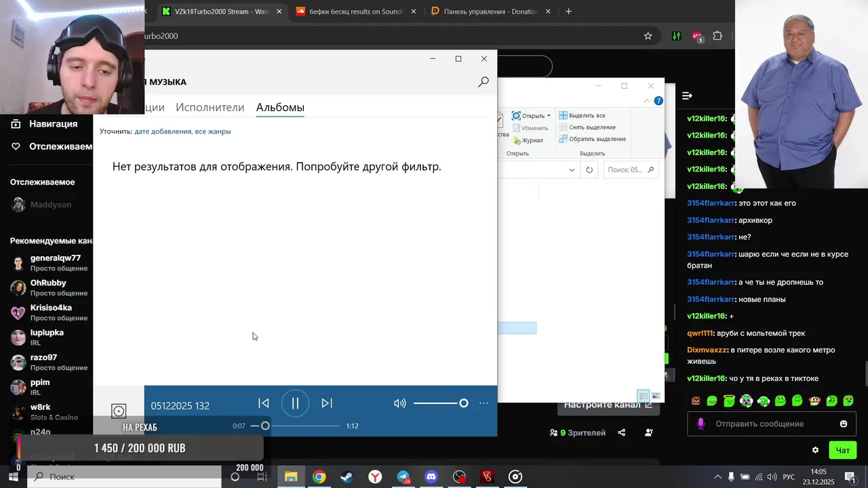The width and height of the screenshot is (868, 488).
Task: Open a new browser tab
Action: (x=568, y=12)
